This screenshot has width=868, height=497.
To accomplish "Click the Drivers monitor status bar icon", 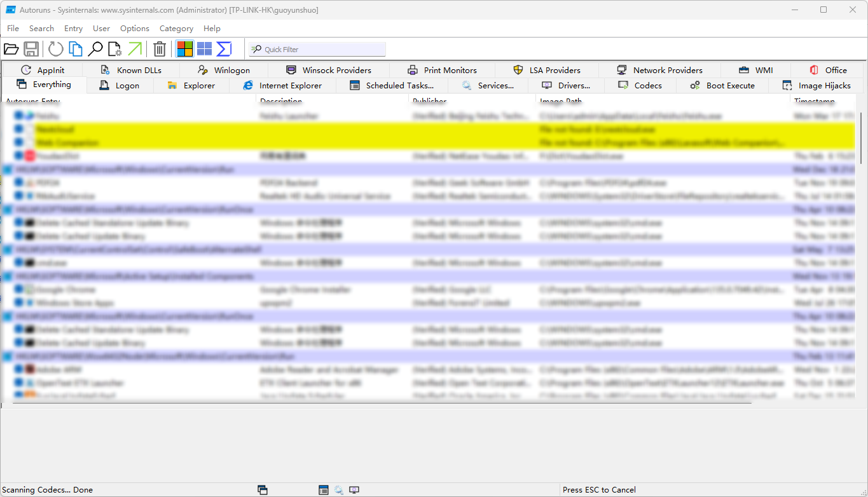I will [354, 490].
